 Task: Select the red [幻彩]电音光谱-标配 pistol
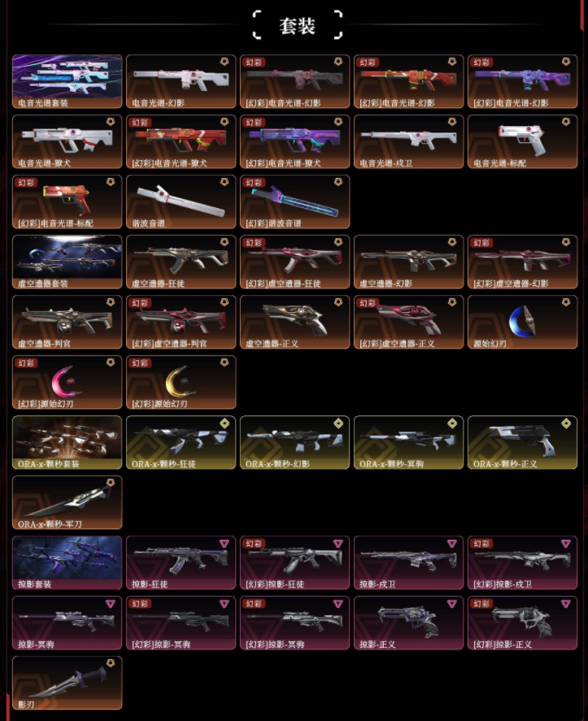[x=68, y=202]
